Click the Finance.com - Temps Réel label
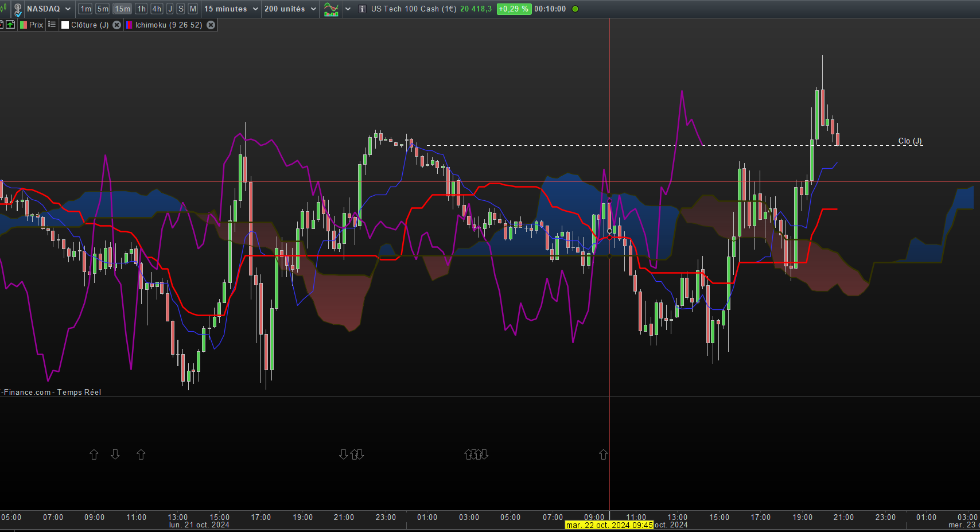This screenshot has height=532, width=980. (x=51, y=393)
